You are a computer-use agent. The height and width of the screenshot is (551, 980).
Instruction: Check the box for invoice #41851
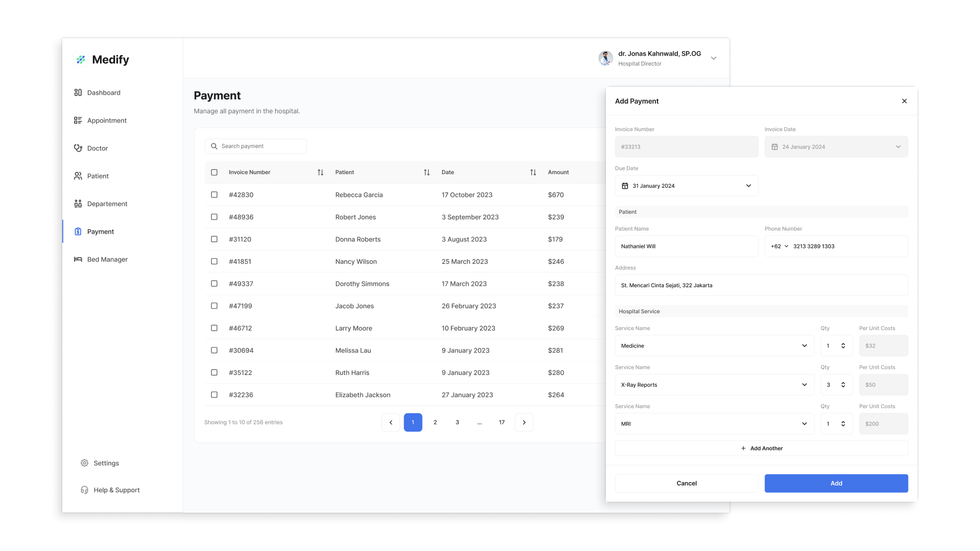[214, 261]
